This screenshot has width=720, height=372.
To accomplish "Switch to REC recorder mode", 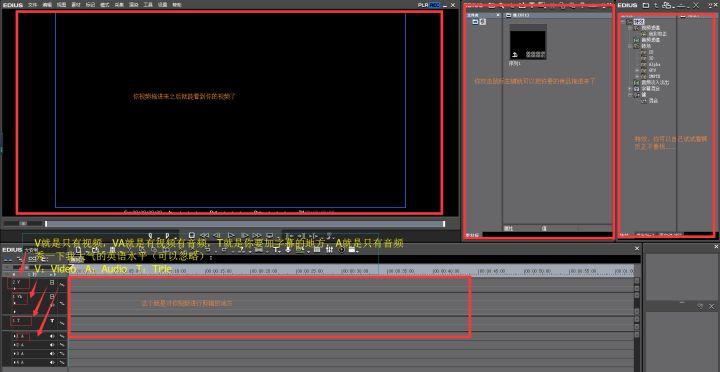I will pos(435,5).
